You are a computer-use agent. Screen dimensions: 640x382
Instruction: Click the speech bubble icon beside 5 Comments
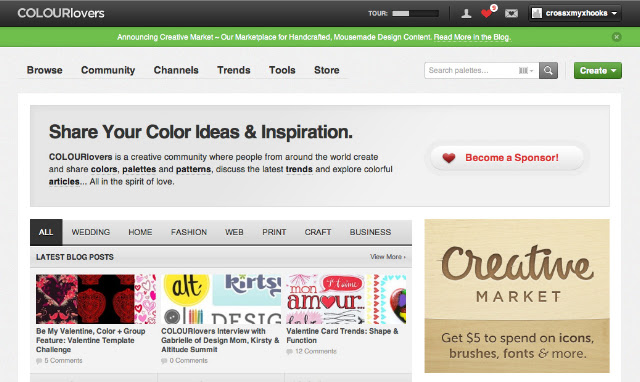click(x=39, y=361)
